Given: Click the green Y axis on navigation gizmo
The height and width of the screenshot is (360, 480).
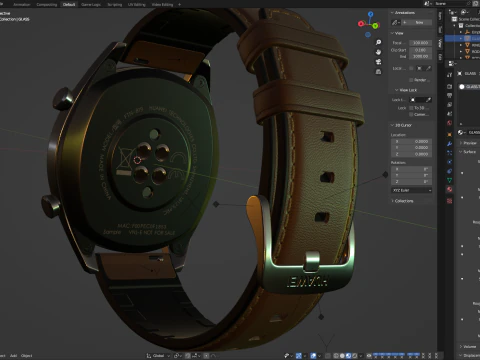Looking at the screenshot, I should tap(376, 26).
